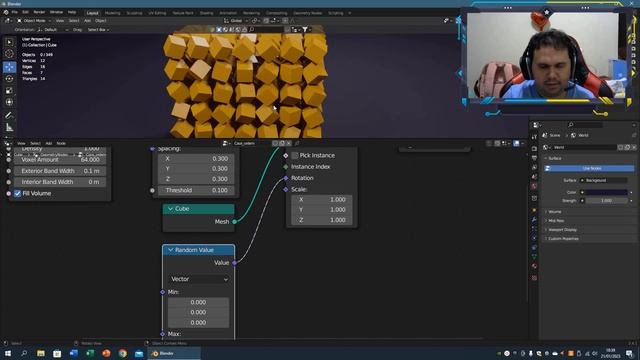The image size is (640, 360).
Task: Toggle fake user shield for geometry node group
Action: point(275,143)
